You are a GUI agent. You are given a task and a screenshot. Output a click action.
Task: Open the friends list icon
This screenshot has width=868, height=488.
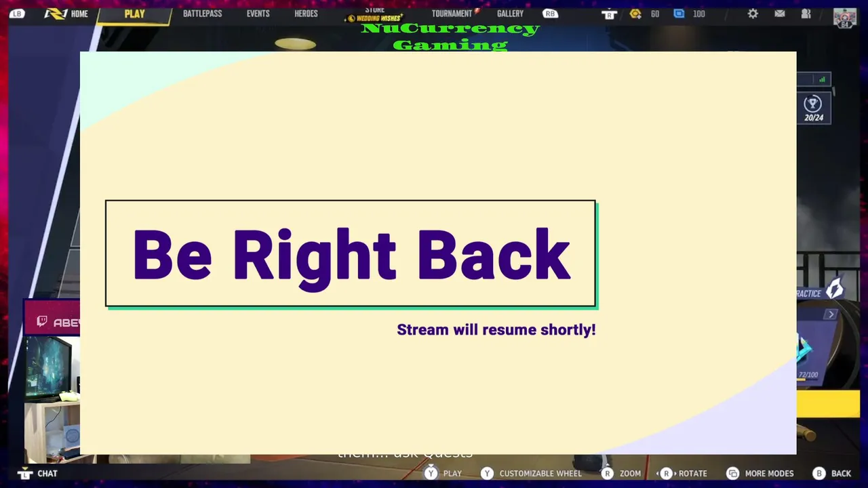[806, 14]
